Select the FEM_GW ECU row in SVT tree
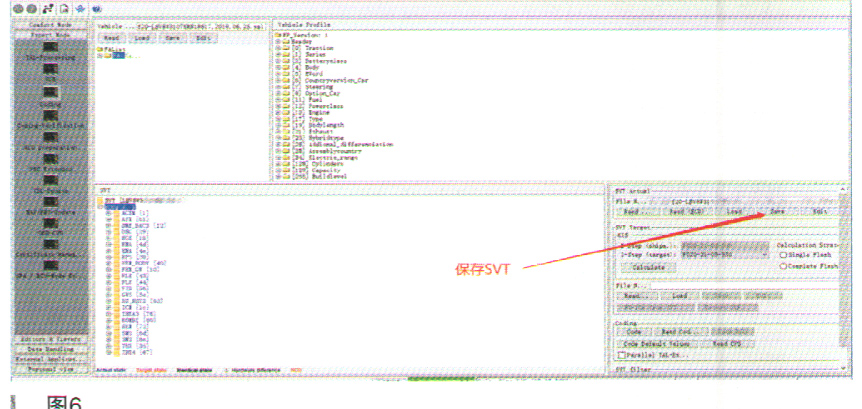The image size is (862, 409). pos(135,269)
